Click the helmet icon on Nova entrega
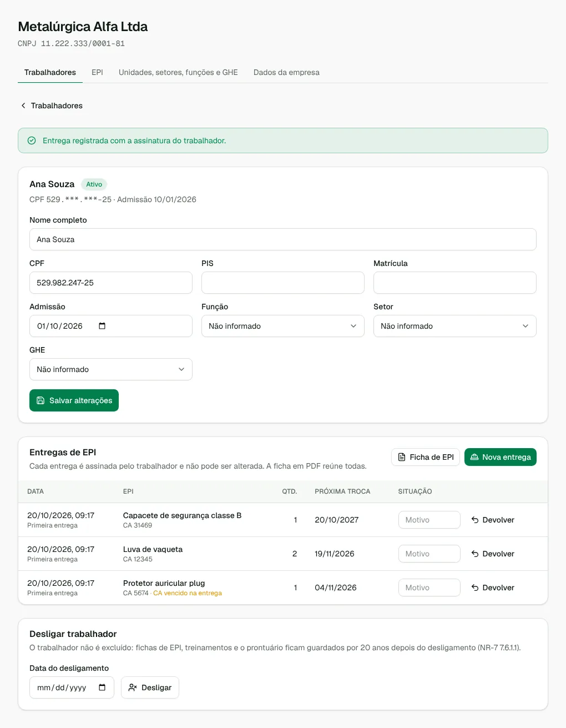The width and height of the screenshot is (566, 728). pos(474,457)
